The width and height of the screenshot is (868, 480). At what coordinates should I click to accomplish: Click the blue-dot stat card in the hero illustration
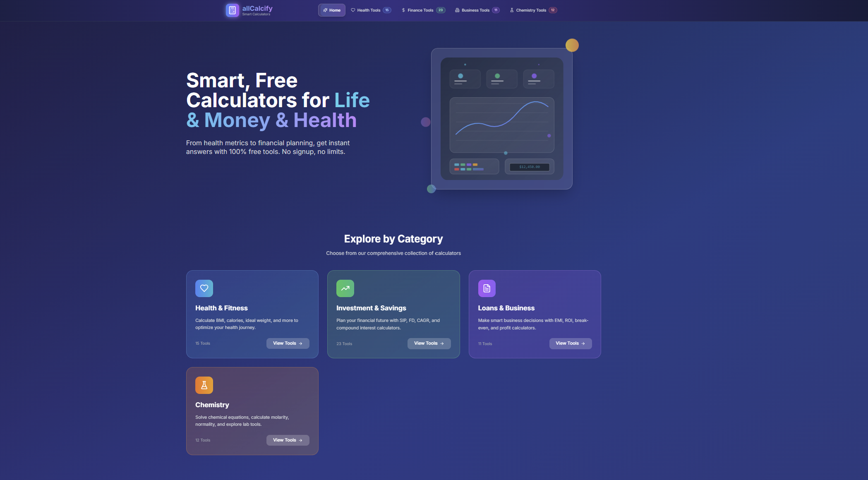(465, 79)
